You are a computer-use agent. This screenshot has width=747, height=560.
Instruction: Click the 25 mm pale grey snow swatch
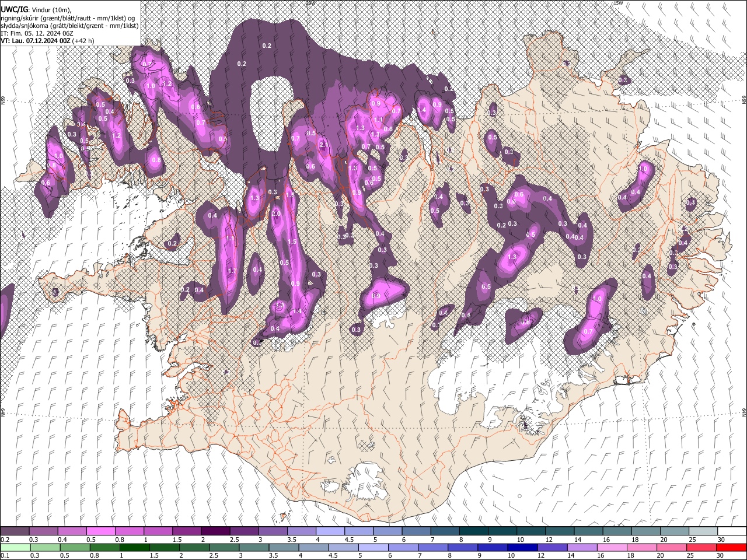point(702,531)
